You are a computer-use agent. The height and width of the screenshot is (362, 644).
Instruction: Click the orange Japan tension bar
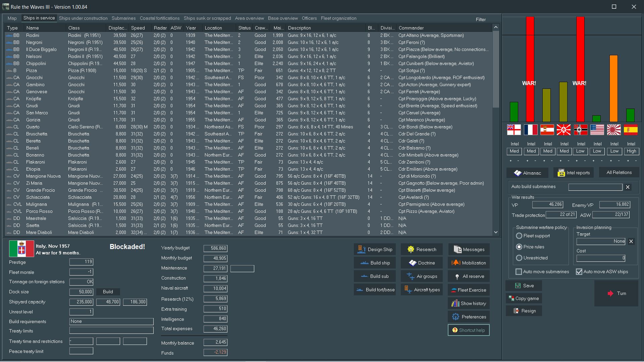(x=613, y=88)
